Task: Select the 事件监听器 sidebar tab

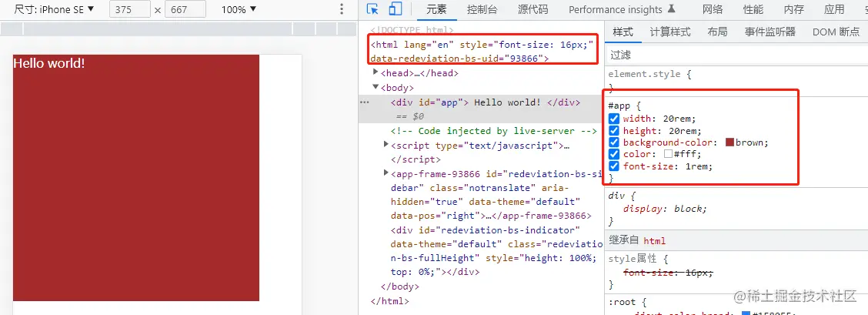Action: 770,32
